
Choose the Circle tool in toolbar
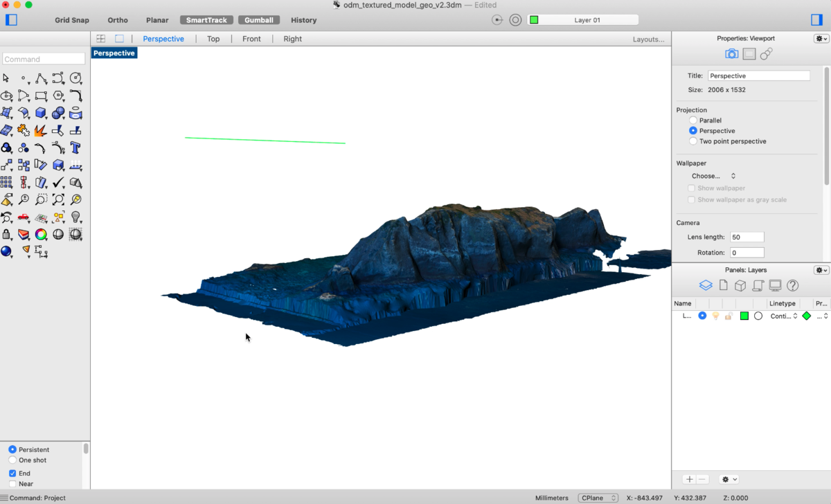pyautogui.click(x=75, y=78)
